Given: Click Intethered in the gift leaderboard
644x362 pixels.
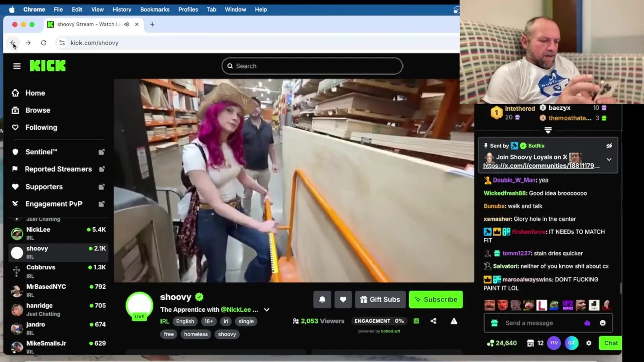Looking at the screenshot, I should [520, 109].
